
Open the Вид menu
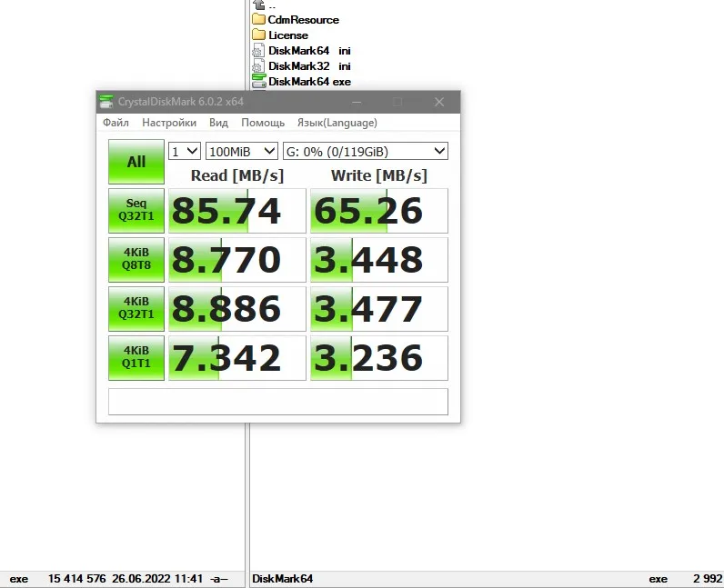pos(218,123)
